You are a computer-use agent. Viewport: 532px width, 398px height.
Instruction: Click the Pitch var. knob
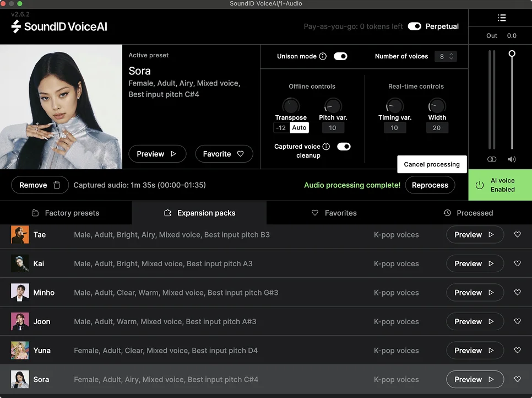pos(333,106)
